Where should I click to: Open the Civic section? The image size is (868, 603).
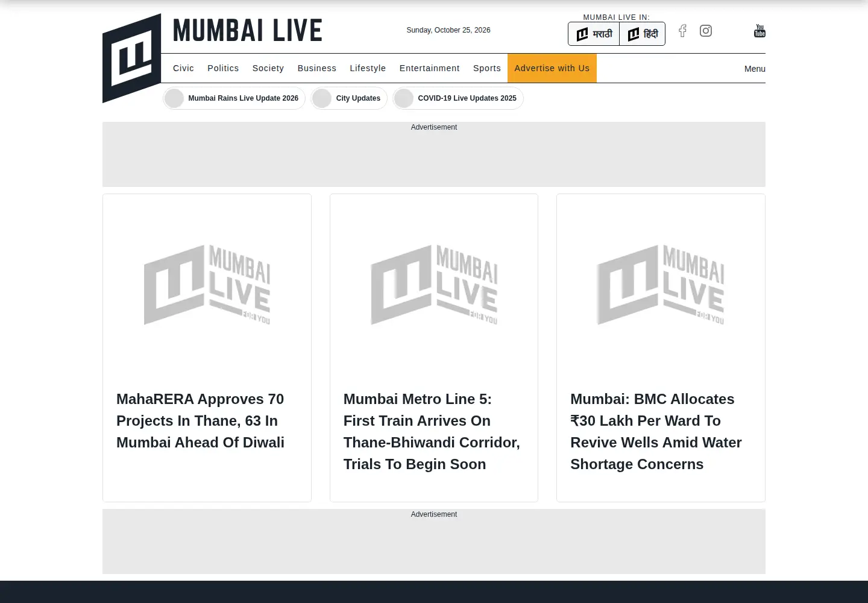click(x=183, y=68)
